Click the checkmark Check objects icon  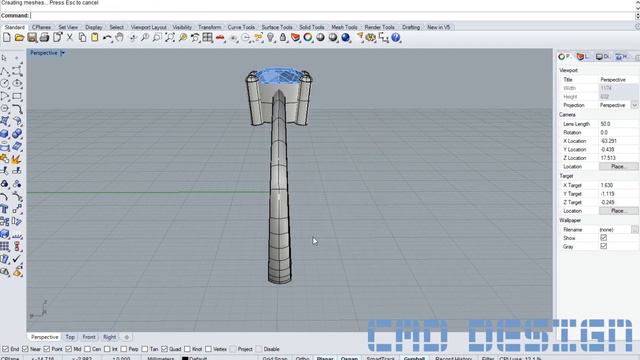(x=17, y=259)
